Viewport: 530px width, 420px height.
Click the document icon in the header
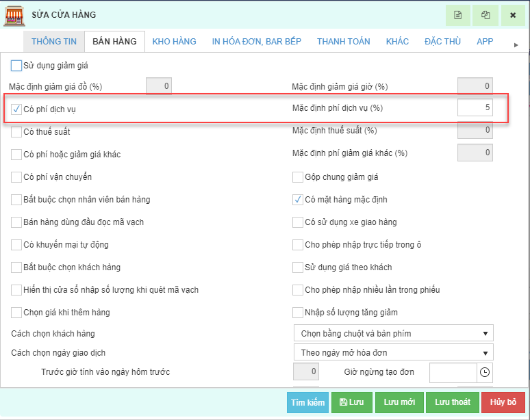click(458, 15)
